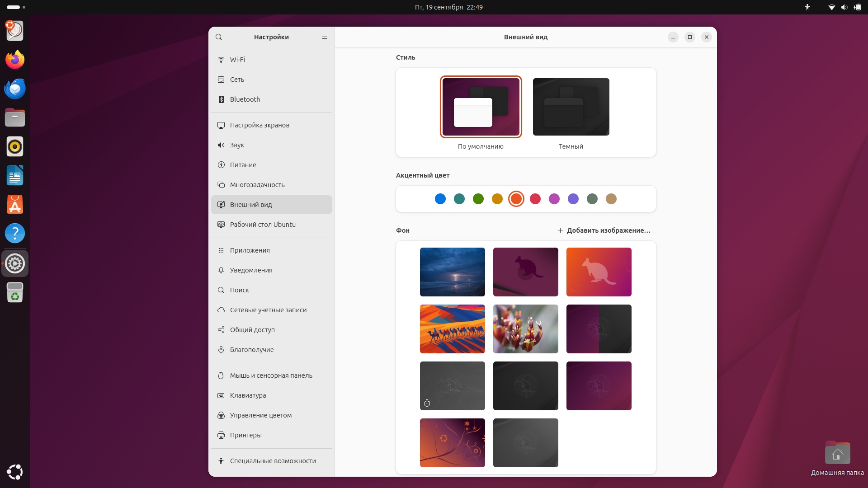Choose the purple accent color

click(573, 199)
